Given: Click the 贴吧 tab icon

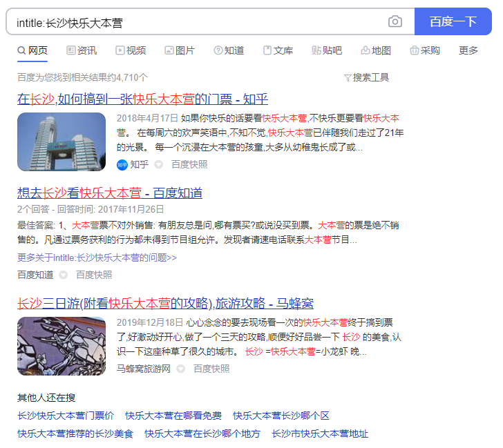Looking at the screenshot, I should (x=316, y=50).
